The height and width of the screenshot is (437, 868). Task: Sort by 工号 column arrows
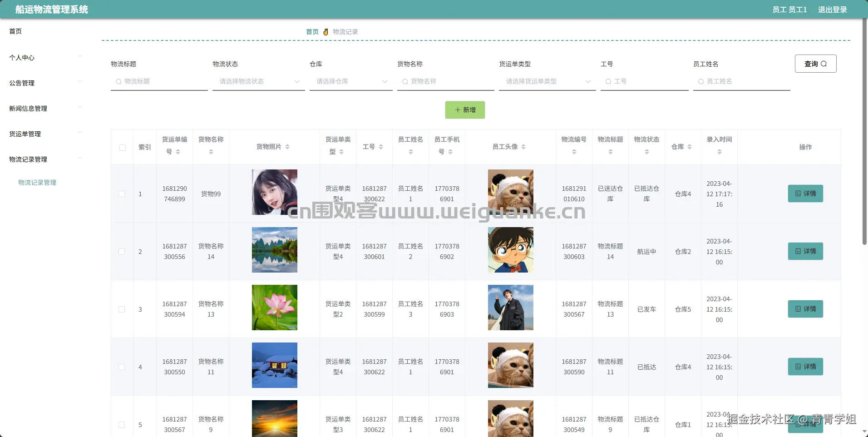pos(381,147)
